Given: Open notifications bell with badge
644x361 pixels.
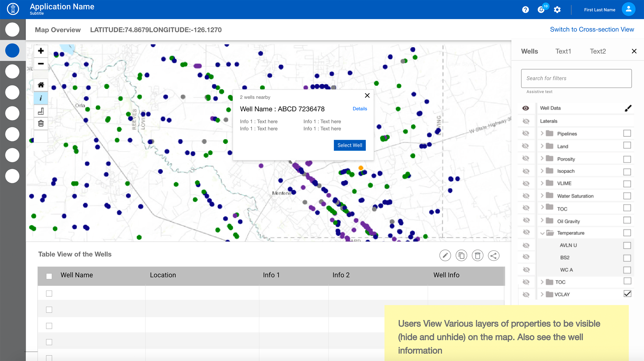Looking at the screenshot, I should tap(541, 10).
